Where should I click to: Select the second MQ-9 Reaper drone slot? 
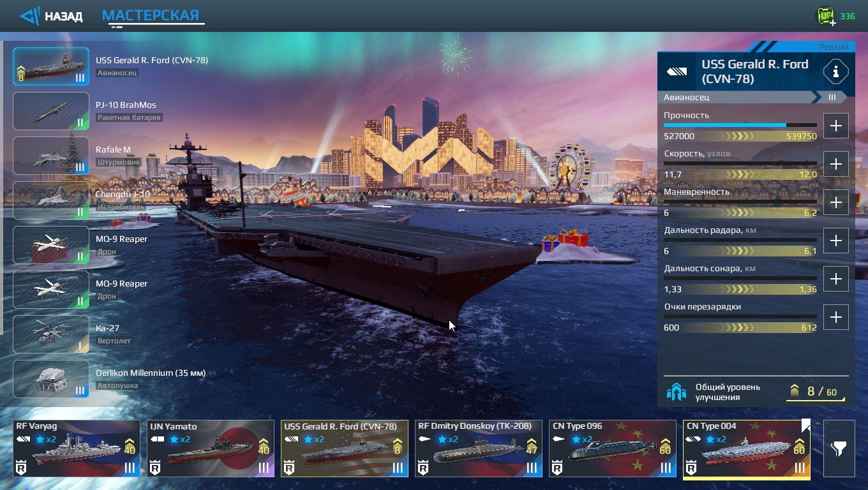[51, 290]
